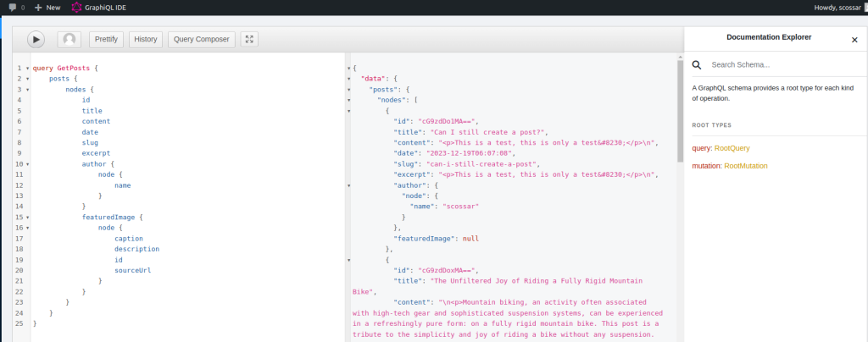This screenshot has height=342, width=868.
Task: Click the 'date' field on line 7
Action: coord(90,132)
